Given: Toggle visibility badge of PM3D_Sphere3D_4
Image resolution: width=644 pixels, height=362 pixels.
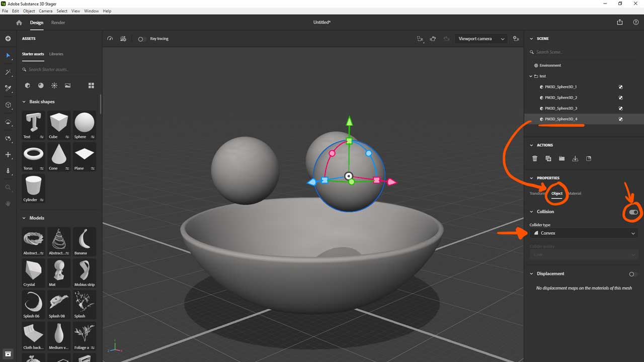Looking at the screenshot, I should (x=621, y=119).
